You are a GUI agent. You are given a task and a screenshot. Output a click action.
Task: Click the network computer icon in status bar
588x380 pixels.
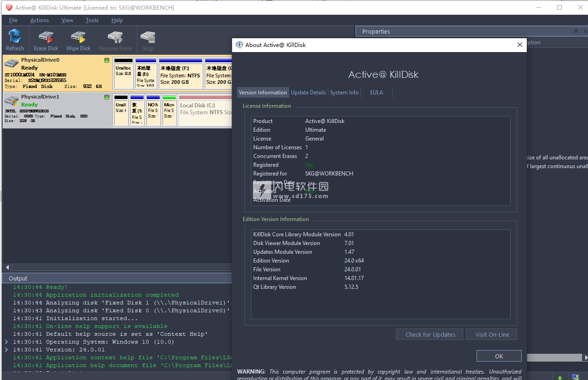[576, 377]
